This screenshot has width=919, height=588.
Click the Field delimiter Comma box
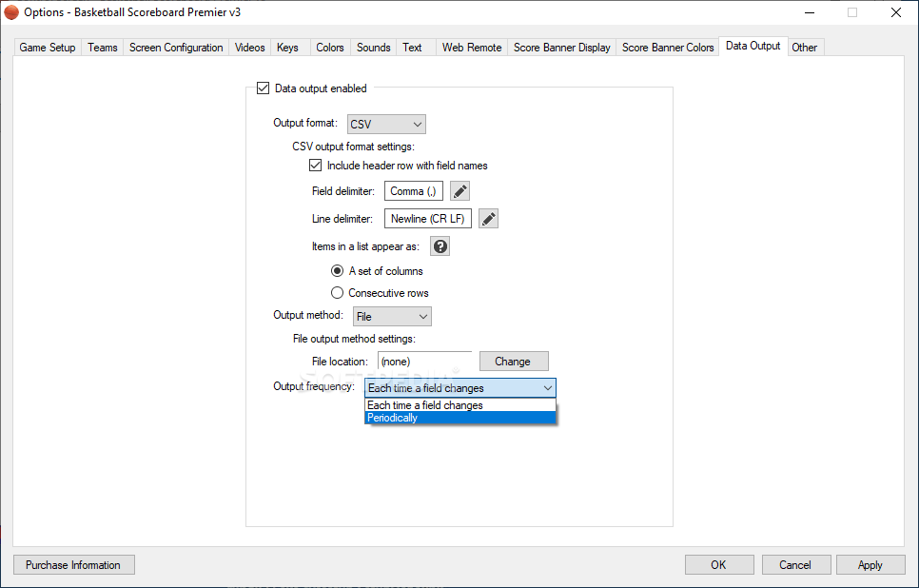[x=414, y=191]
